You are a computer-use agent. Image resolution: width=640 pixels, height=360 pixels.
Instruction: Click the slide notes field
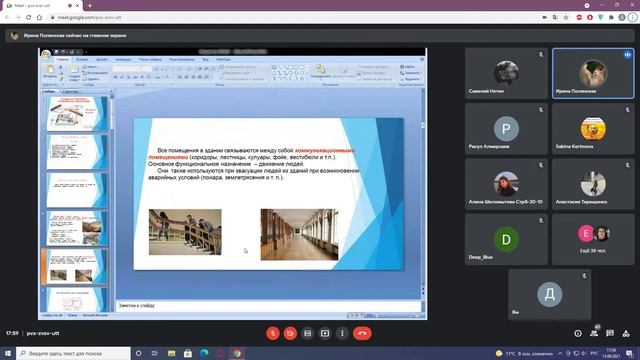pyautogui.click(x=268, y=306)
